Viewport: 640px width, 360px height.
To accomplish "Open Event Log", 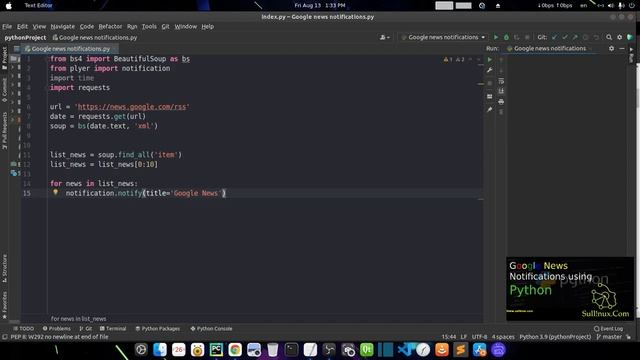I will pyautogui.click(x=609, y=329).
